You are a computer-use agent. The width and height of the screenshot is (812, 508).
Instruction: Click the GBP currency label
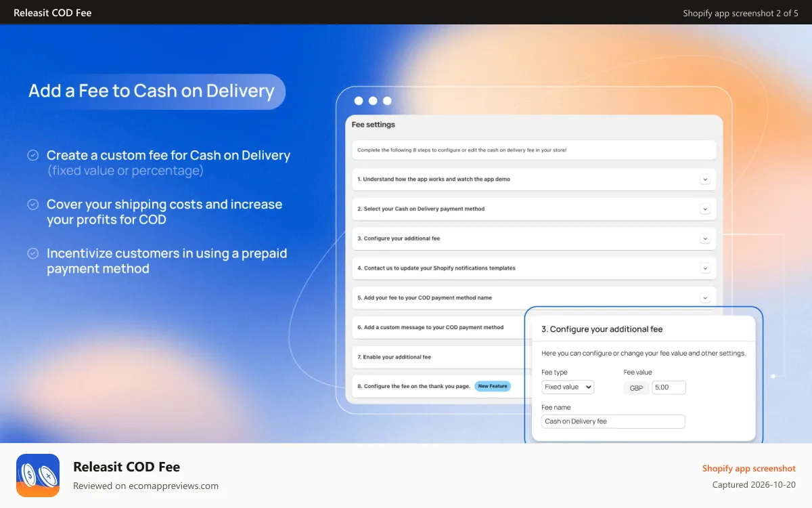click(636, 387)
